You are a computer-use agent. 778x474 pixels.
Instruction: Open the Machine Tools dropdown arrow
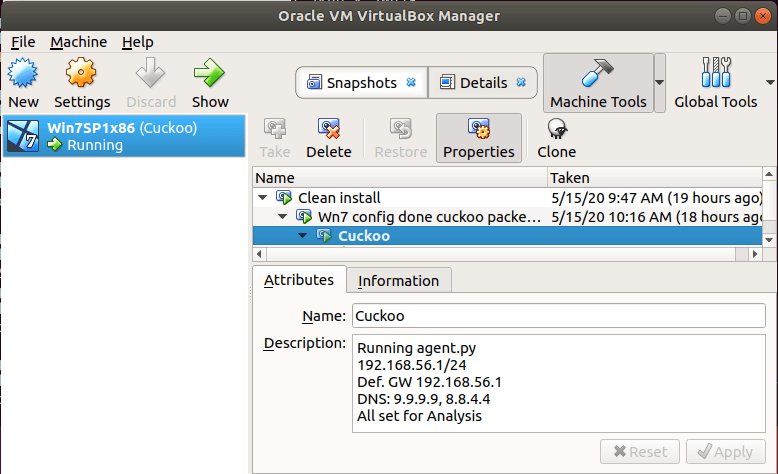coord(659,82)
